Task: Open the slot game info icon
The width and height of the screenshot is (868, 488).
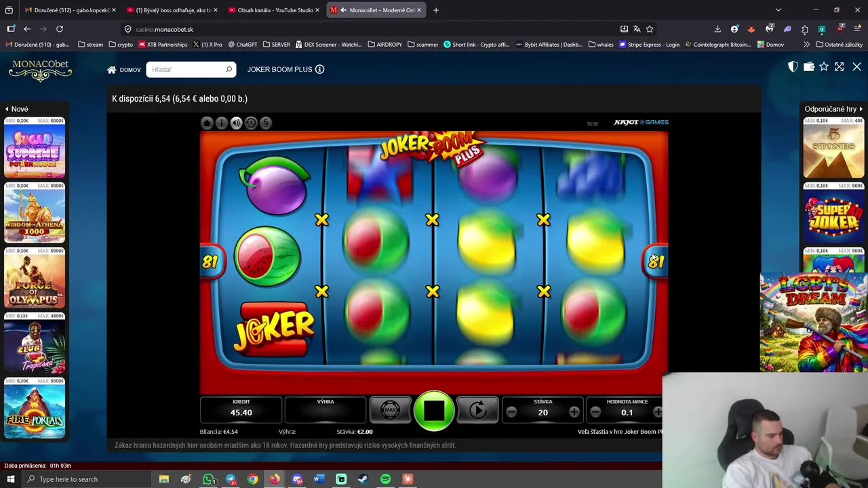Action: [222, 123]
